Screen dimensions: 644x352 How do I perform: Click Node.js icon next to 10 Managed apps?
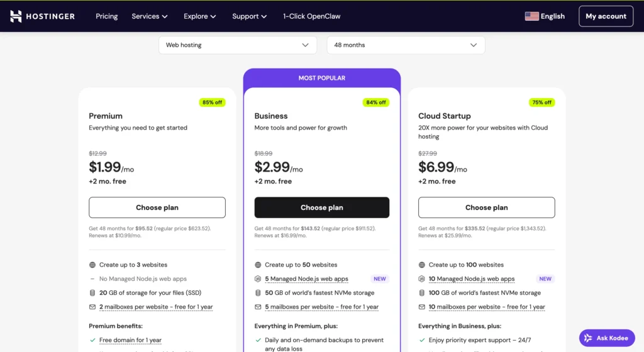click(422, 279)
